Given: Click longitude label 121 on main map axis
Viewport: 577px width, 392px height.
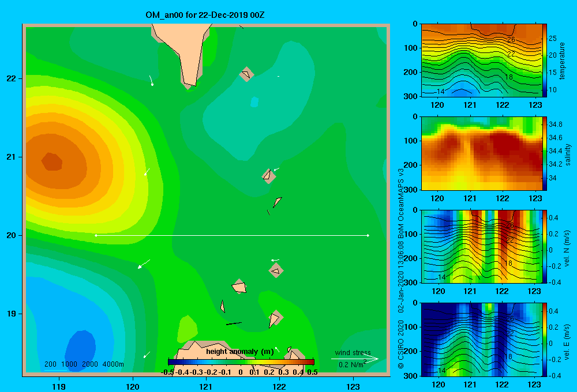Looking at the screenshot, I should click(x=206, y=386).
